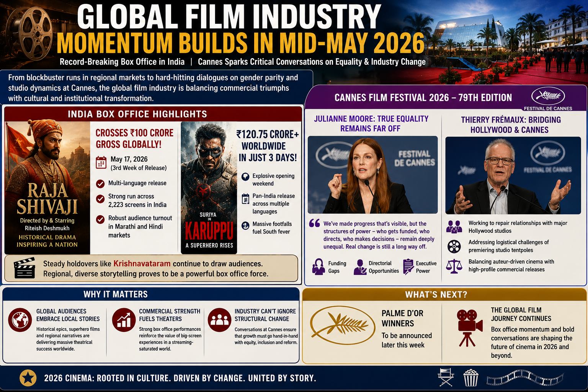The image size is (588, 392).
Task: Click the Momentum Builds in Mid-May 2026 subtitle
Action: click(241, 43)
